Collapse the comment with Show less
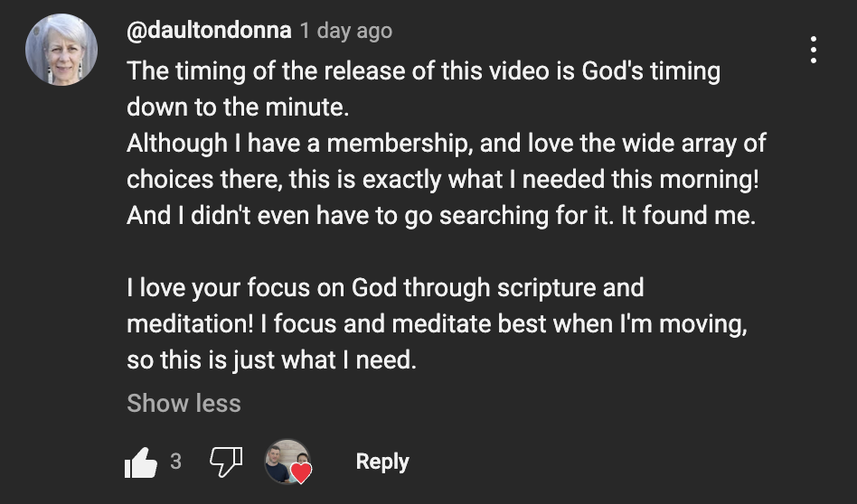 pyautogui.click(x=184, y=403)
